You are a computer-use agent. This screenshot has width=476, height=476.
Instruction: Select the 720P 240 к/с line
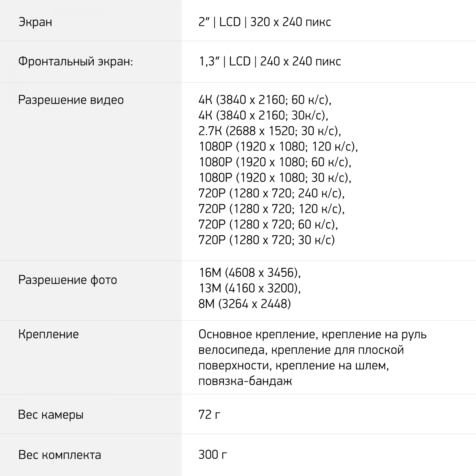(272, 193)
